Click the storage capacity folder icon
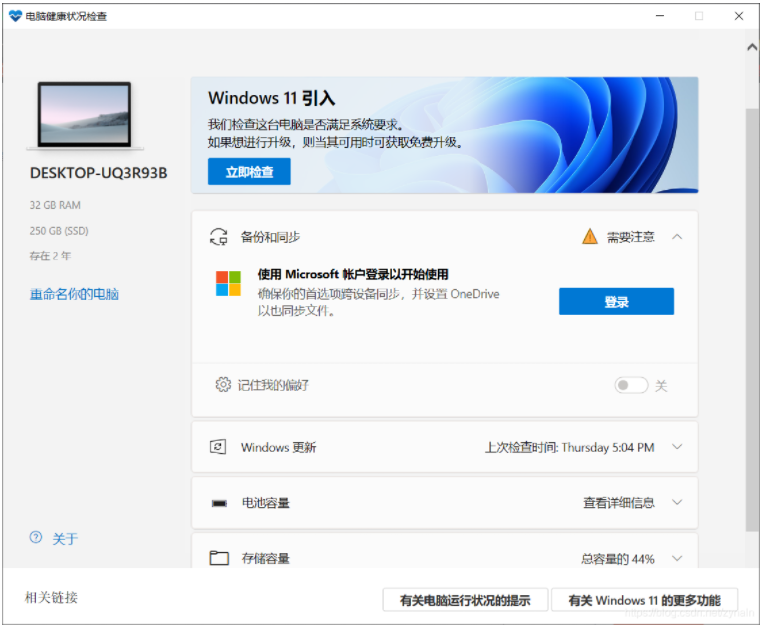This screenshot has height=628, width=763. click(219, 558)
